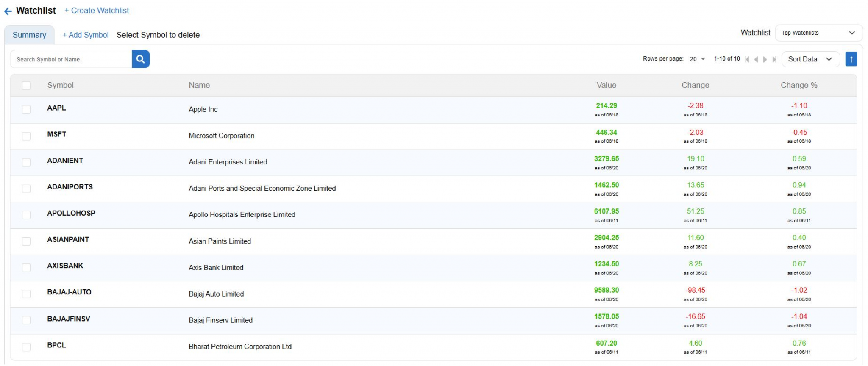
Task: Click the Change column header
Action: click(696, 85)
